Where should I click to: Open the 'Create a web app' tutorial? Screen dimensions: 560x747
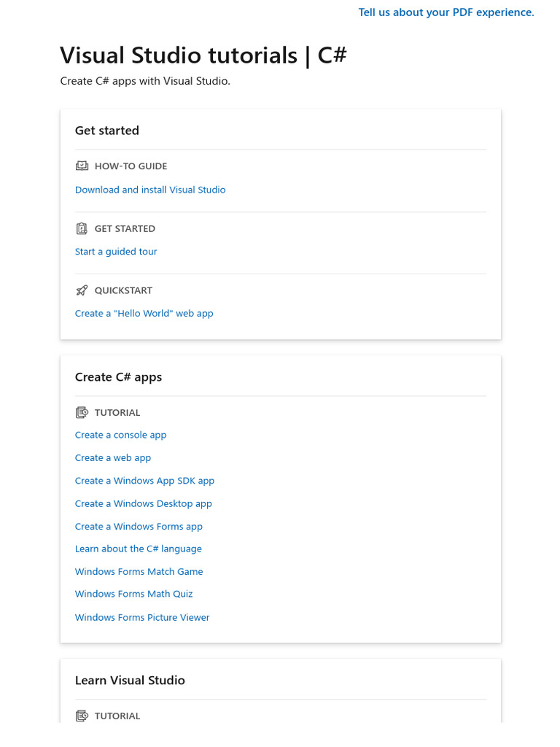[113, 458]
